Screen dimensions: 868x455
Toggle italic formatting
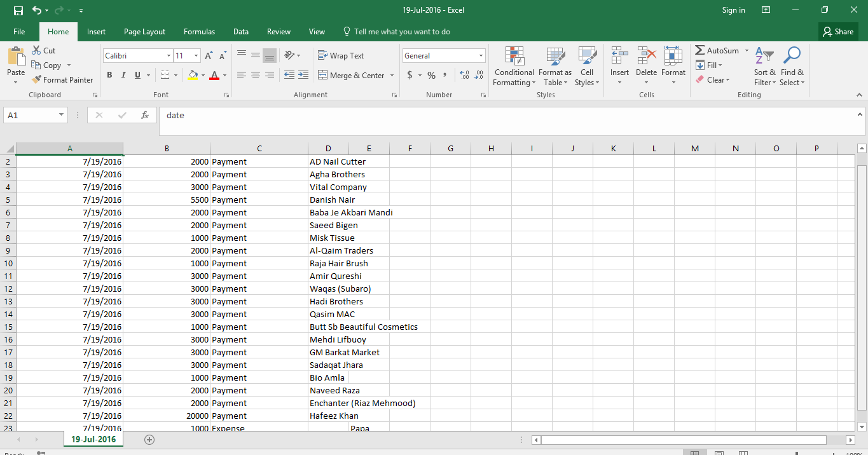(123, 75)
